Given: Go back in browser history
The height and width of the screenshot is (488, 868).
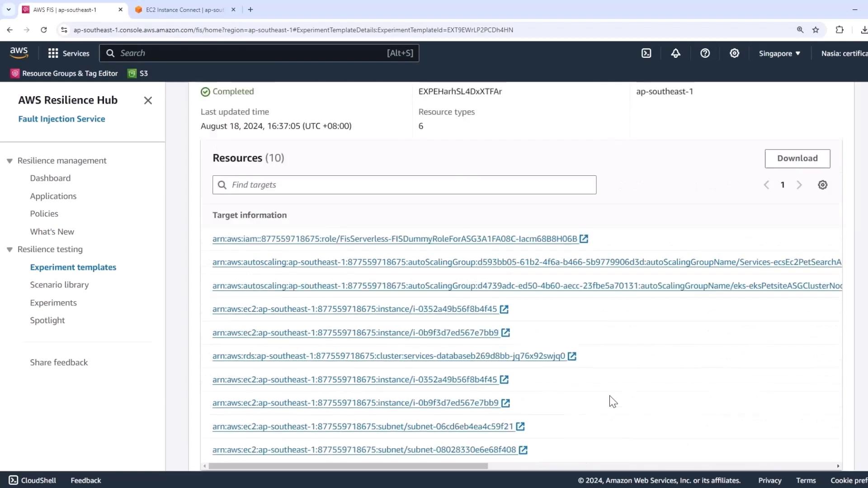Looking at the screenshot, I should (10, 30).
